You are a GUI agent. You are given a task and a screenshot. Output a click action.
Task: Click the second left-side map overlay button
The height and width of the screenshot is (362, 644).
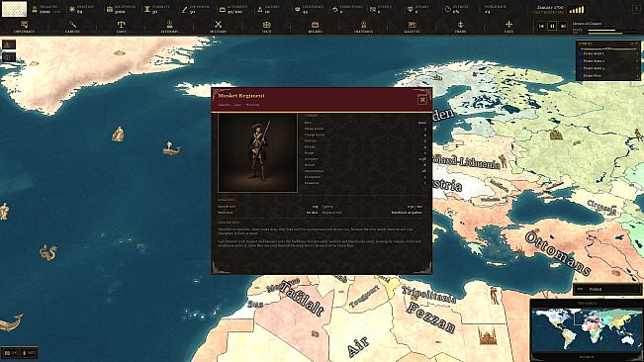click(x=9, y=56)
